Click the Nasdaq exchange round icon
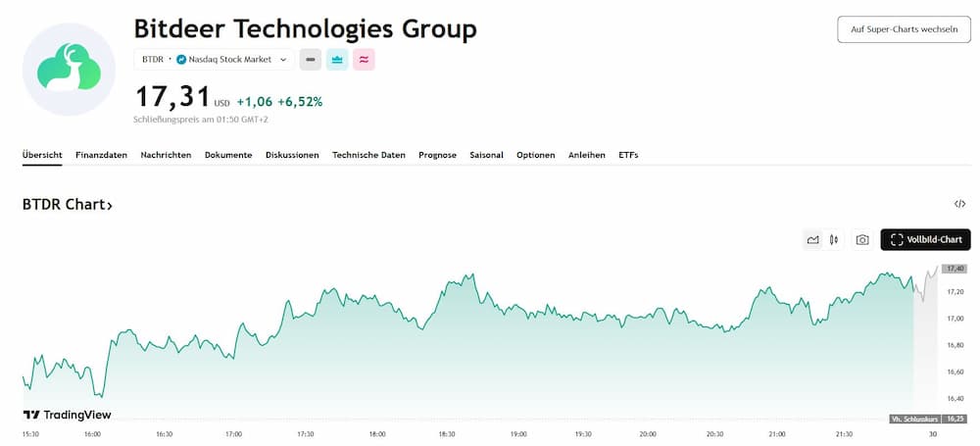The width and height of the screenshot is (980, 446). point(181,60)
